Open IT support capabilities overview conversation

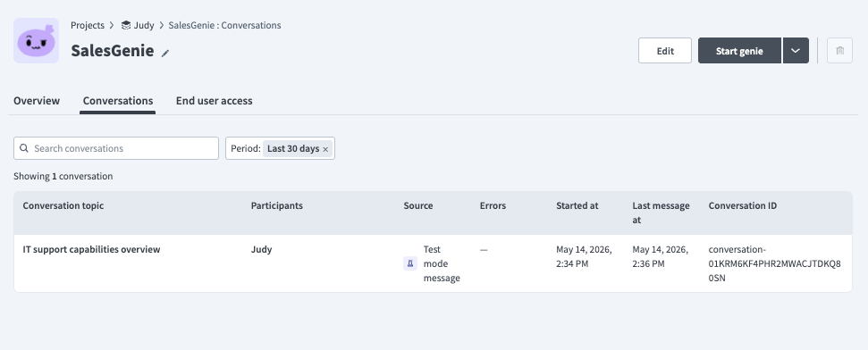click(x=91, y=249)
